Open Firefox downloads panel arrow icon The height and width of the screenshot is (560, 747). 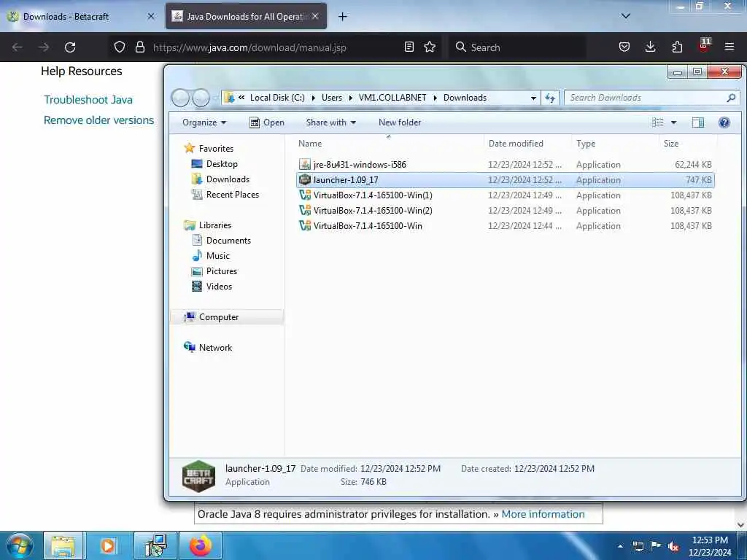click(x=650, y=47)
